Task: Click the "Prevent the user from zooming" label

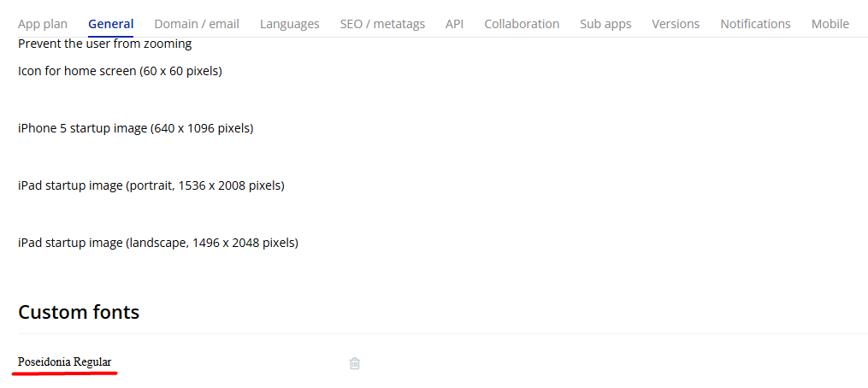Action: pyautogui.click(x=104, y=44)
